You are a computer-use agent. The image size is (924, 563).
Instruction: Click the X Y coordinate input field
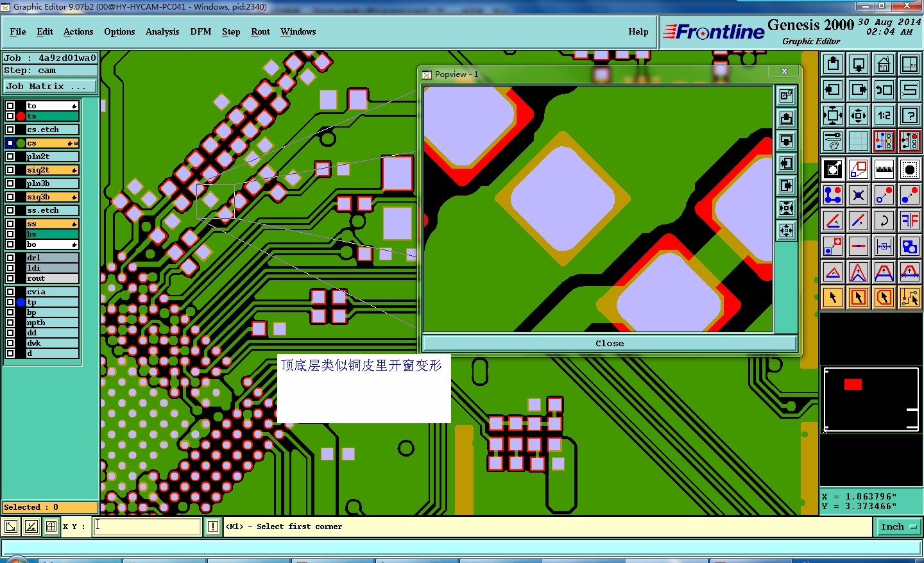pos(148,526)
